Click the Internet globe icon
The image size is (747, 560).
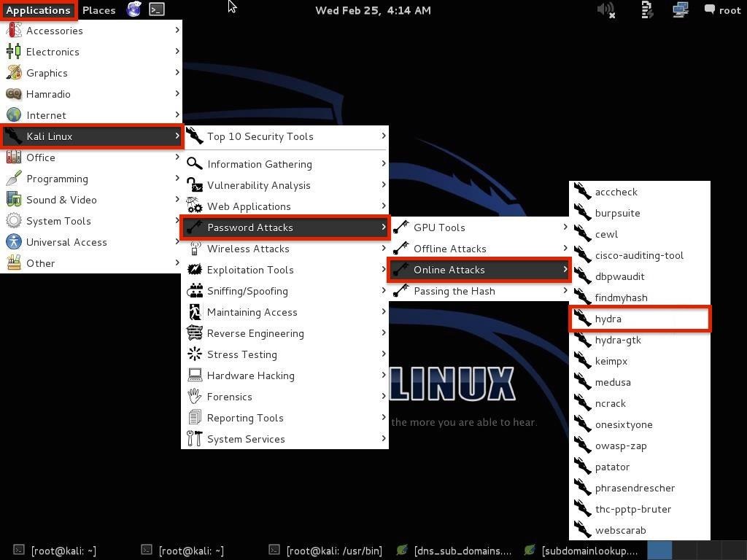tap(14, 114)
